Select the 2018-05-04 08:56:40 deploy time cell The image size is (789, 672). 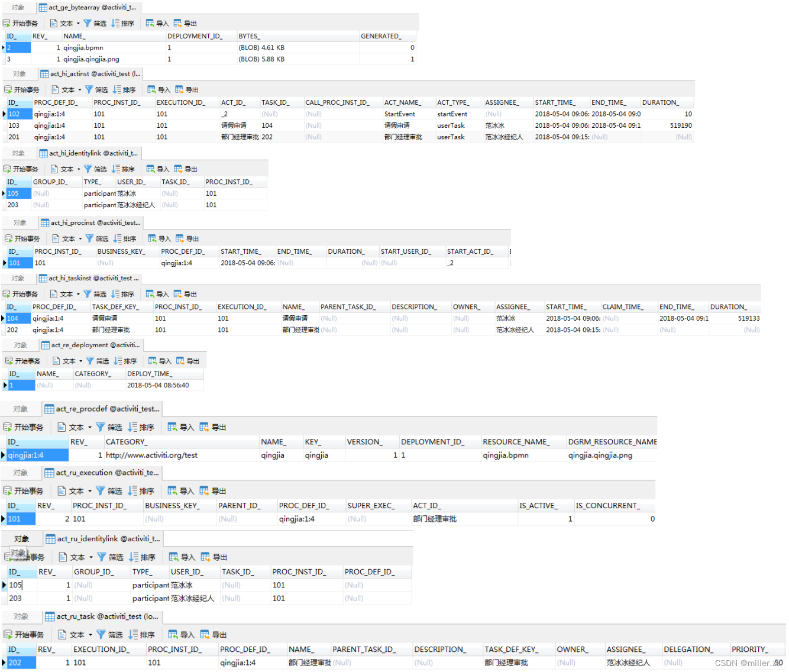[164, 385]
